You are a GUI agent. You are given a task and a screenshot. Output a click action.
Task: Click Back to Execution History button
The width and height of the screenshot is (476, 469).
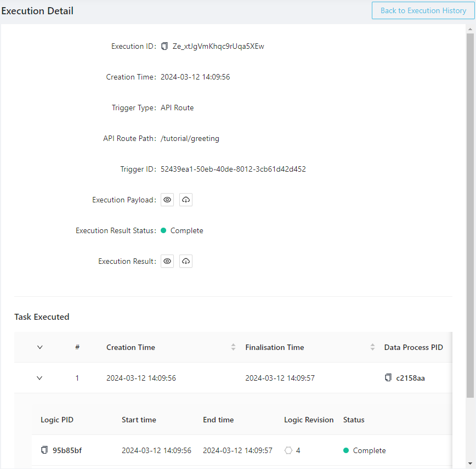(x=423, y=10)
